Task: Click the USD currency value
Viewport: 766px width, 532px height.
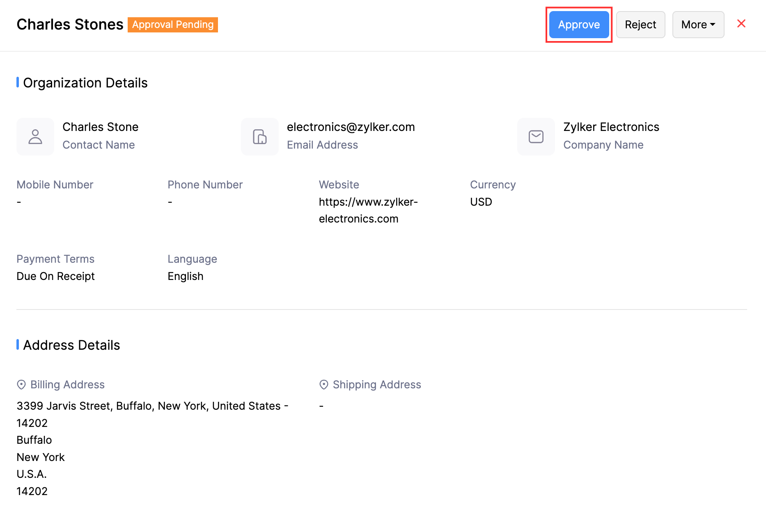Action: [x=480, y=202]
